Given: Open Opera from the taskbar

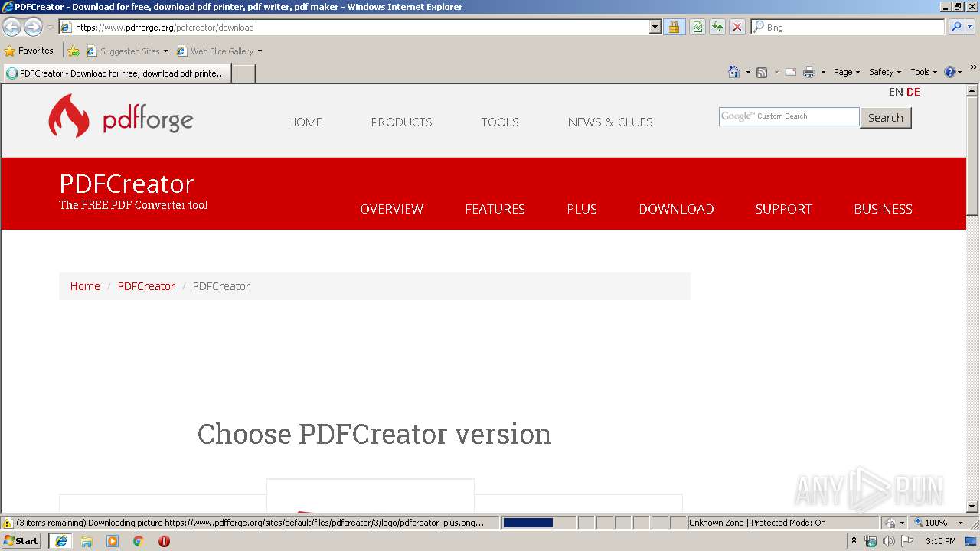Looking at the screenshot, I should tap(164, 541).
